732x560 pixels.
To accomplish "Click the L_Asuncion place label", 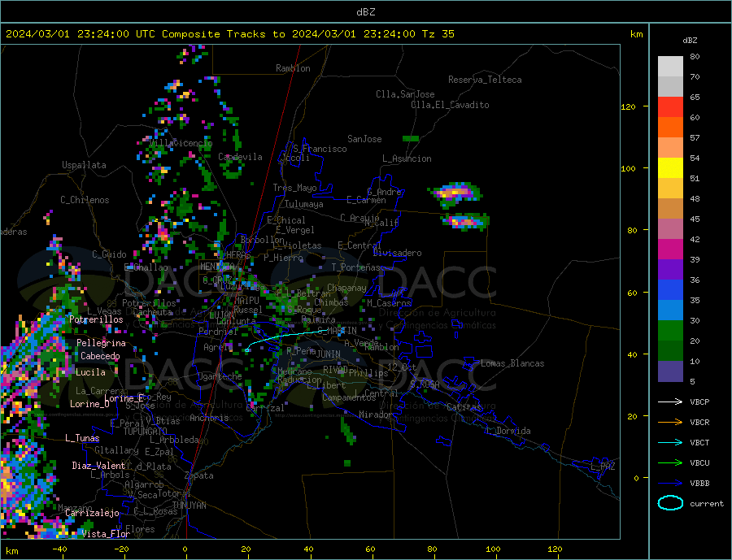I will click(x=407, y=158).
